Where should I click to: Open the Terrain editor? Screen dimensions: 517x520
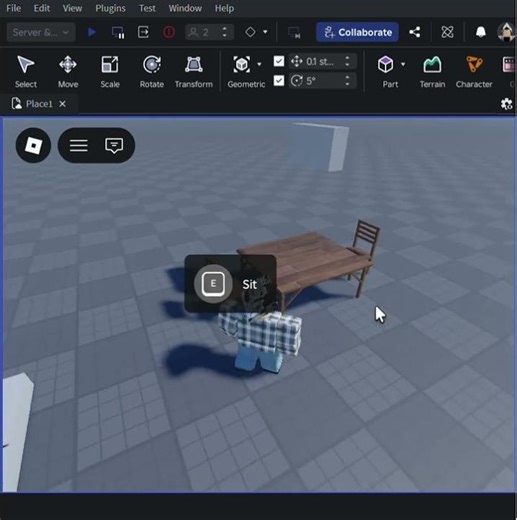[432, 71]
